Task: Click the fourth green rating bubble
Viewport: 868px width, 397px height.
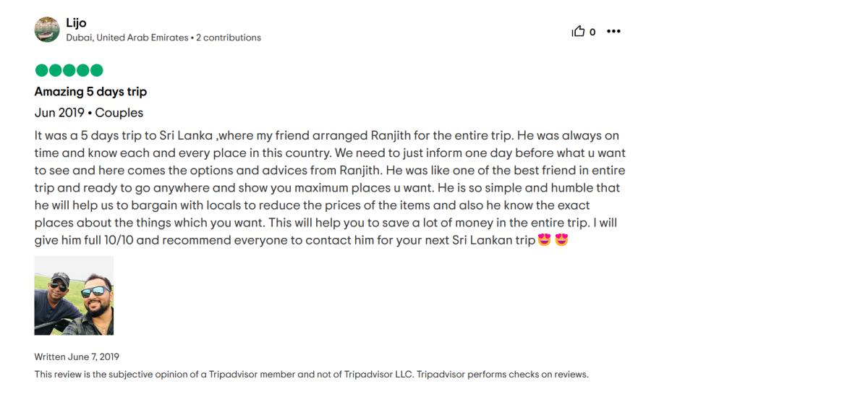Action: click(82, 70)
